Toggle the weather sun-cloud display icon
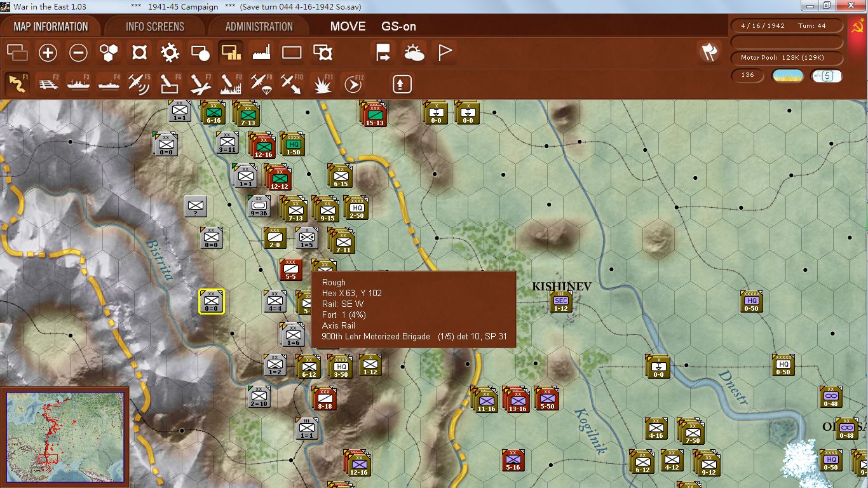868x488 pixels. [x=414, y=52]
